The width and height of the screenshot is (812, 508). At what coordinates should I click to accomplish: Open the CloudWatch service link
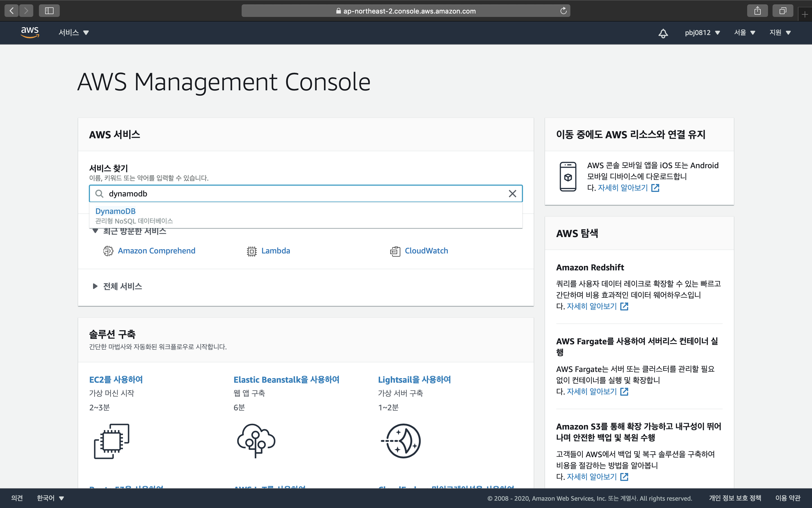[x=426, y=251]
